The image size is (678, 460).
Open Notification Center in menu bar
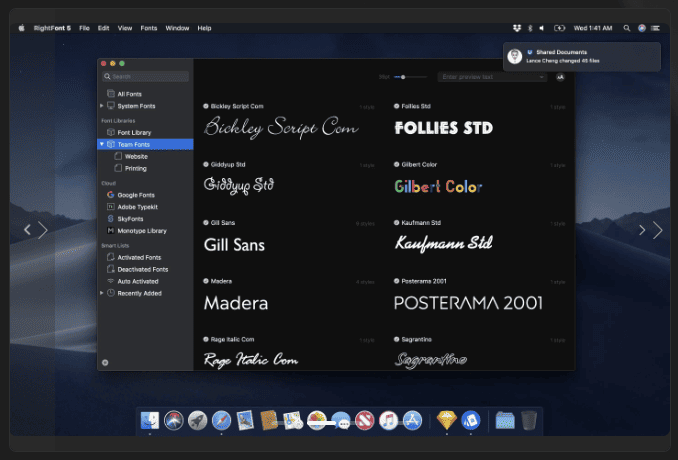tap(656, 28)
